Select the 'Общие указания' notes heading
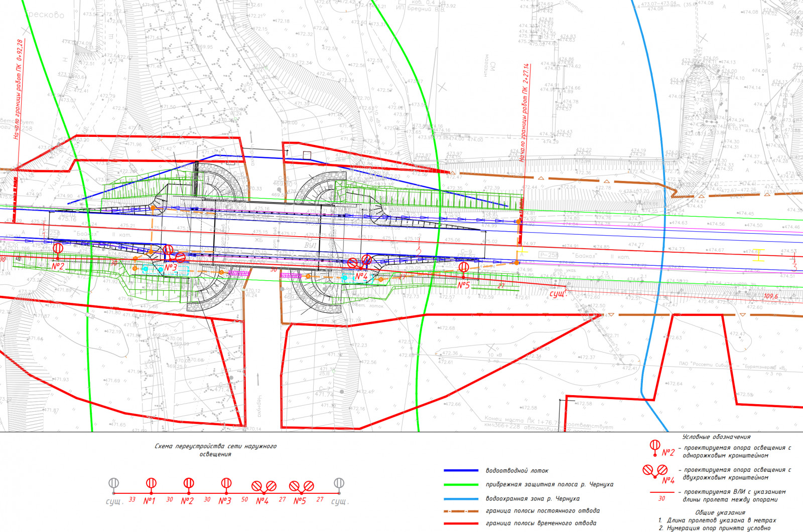Image resolution: width=803 pixels, height=532 pixels. coord(720,513)
